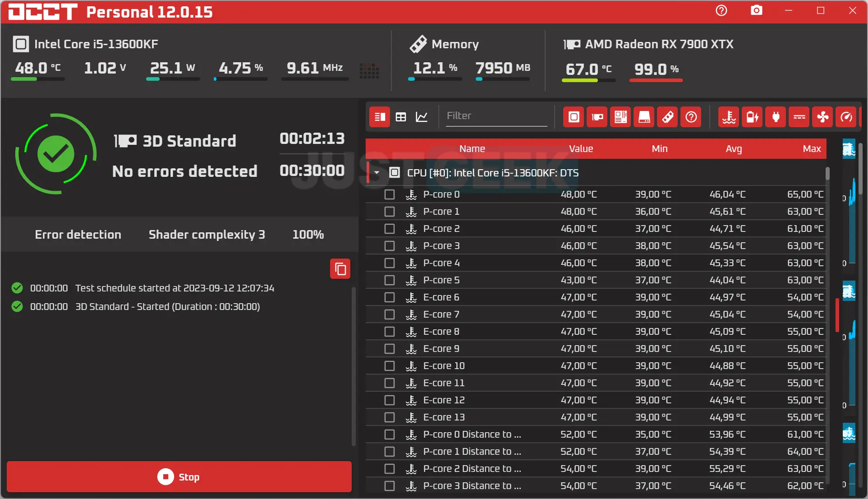
Task: Toggle the storage drive sensor filter
Action: 644,117
